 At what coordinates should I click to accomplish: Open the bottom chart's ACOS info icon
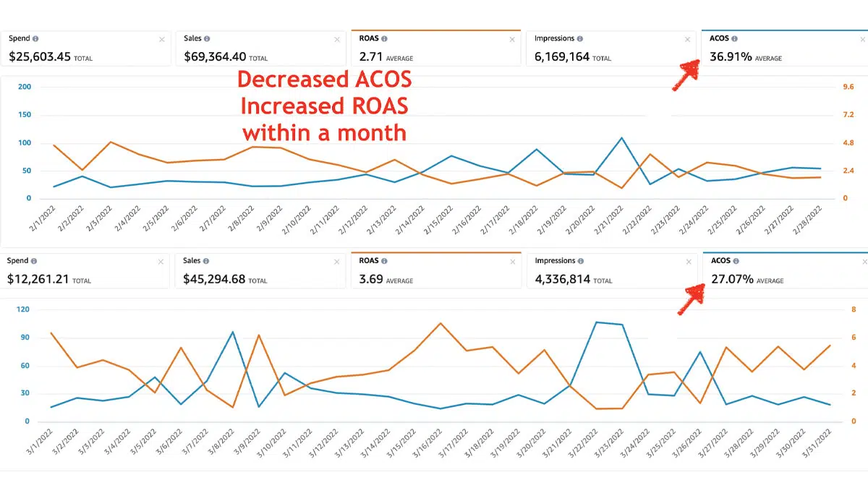(x=736, y=260)
